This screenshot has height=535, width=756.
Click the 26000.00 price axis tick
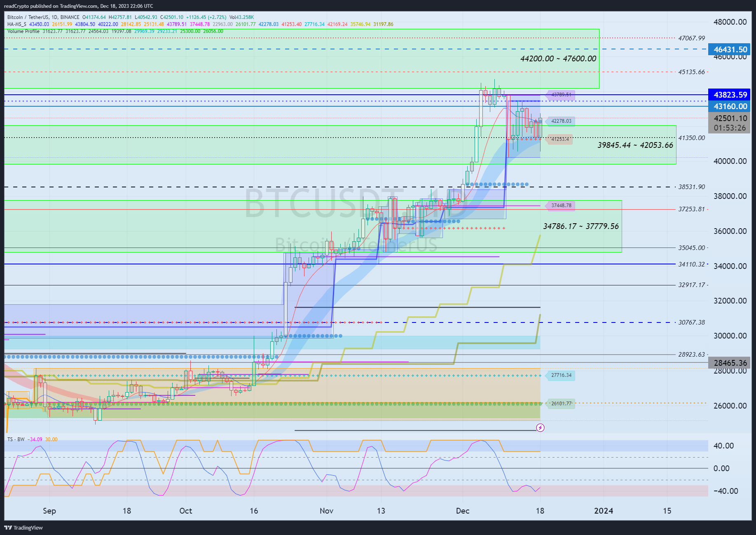pos(730,406)
